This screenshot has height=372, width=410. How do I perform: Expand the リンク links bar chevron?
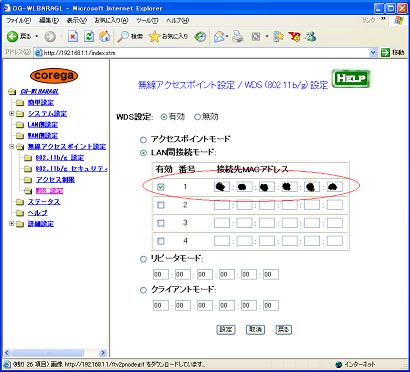tap(383, 19)
